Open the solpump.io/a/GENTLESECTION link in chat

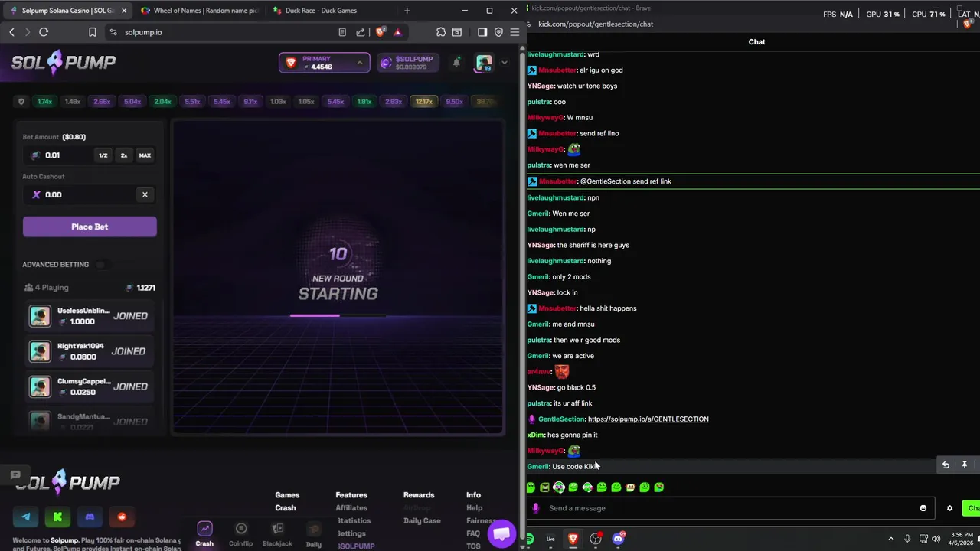point(648,419)
